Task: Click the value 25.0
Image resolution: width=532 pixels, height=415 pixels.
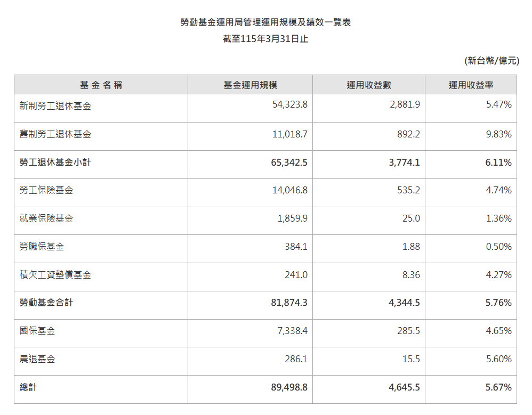Action: [411, 218]
